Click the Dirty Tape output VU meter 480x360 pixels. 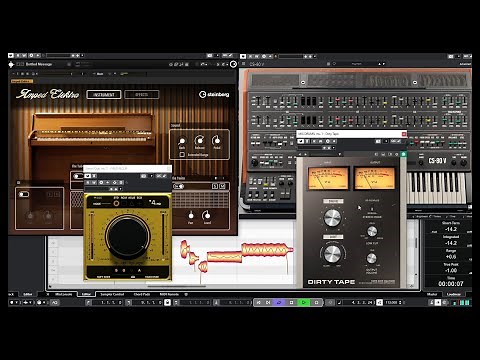click(x=375, y=178)
